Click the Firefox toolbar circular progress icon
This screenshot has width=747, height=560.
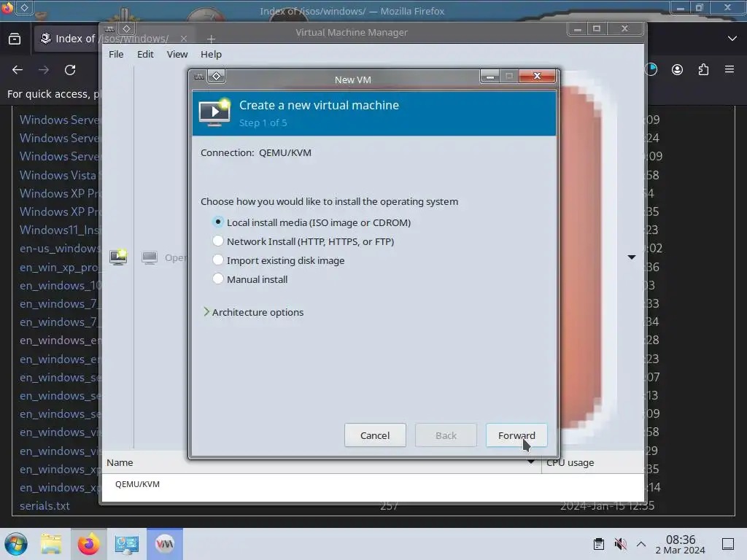(x=651, y=70)
